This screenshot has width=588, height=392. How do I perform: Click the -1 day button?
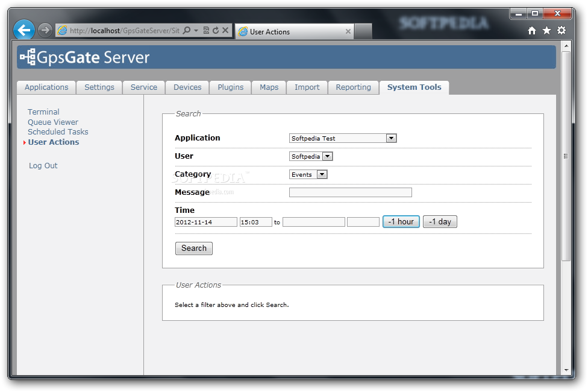point(440,221)
